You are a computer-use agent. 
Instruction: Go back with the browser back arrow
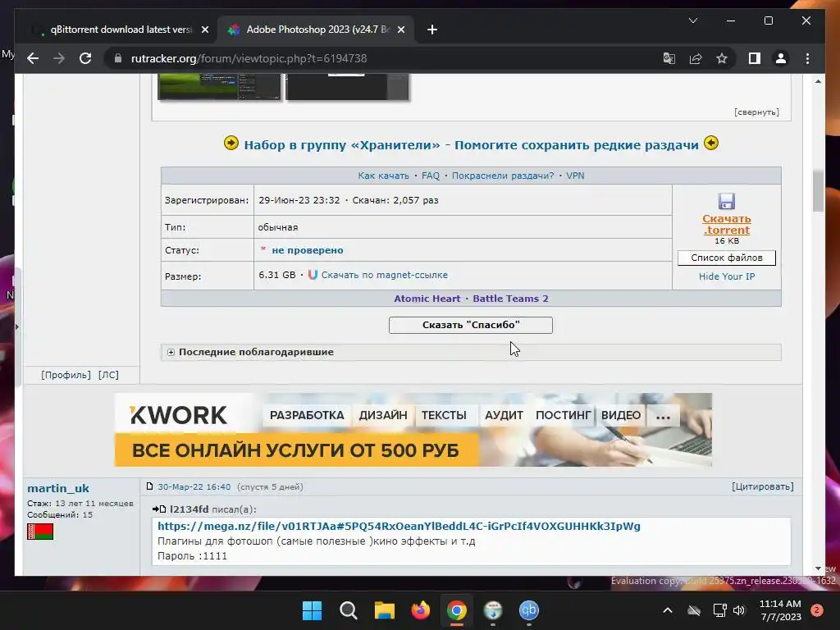pyautogui.click(x=33, y=58)
